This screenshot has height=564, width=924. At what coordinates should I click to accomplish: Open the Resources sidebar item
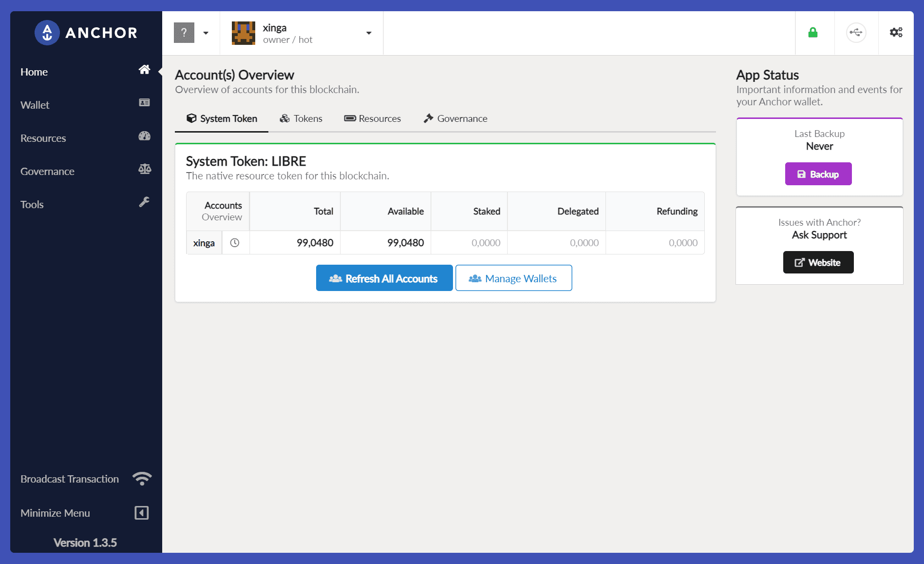[x=86, y=138]
